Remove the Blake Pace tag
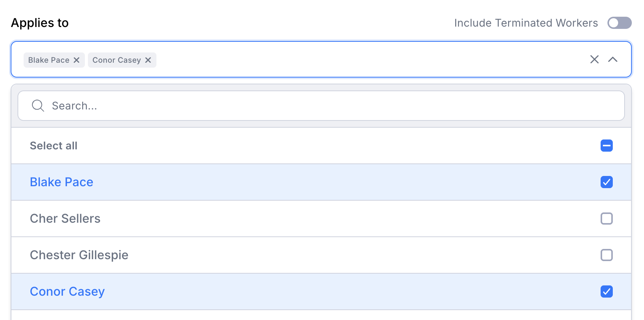The width and height of the screenshot is (644, 320). (77, 60)
